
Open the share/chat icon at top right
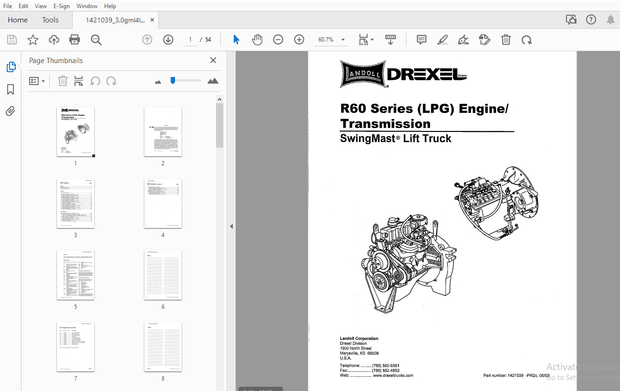tap(571, 20)
